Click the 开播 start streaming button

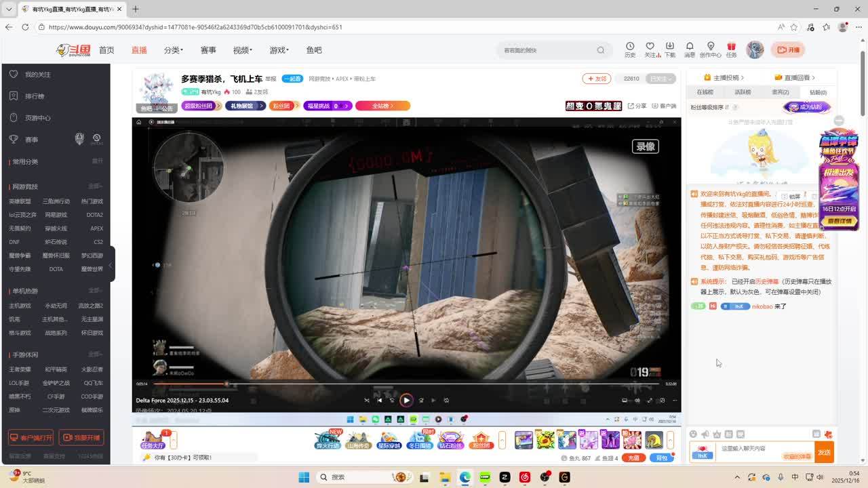click(x=788, y=49)
